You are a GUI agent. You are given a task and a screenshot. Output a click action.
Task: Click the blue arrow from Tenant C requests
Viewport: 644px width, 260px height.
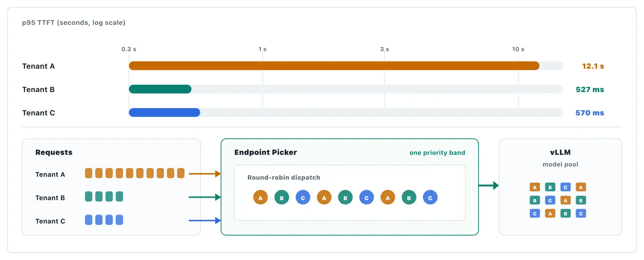pos(205,221)
